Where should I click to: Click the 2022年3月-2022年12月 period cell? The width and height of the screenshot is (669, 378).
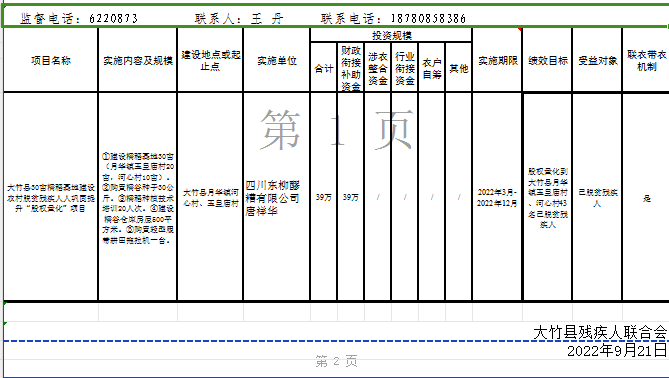pyautogui.click(x=497, y=197)
